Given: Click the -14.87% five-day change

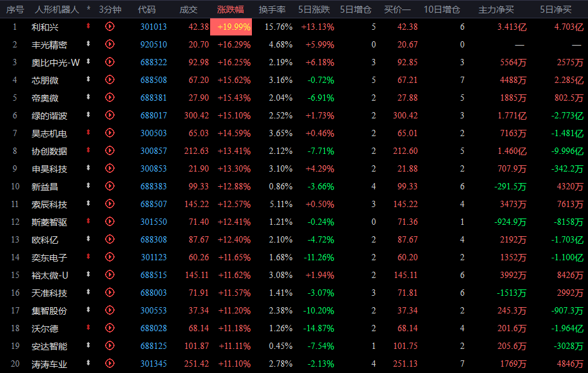Looking at the screenshot, I should pyautogui.click(x=319, y=328).
